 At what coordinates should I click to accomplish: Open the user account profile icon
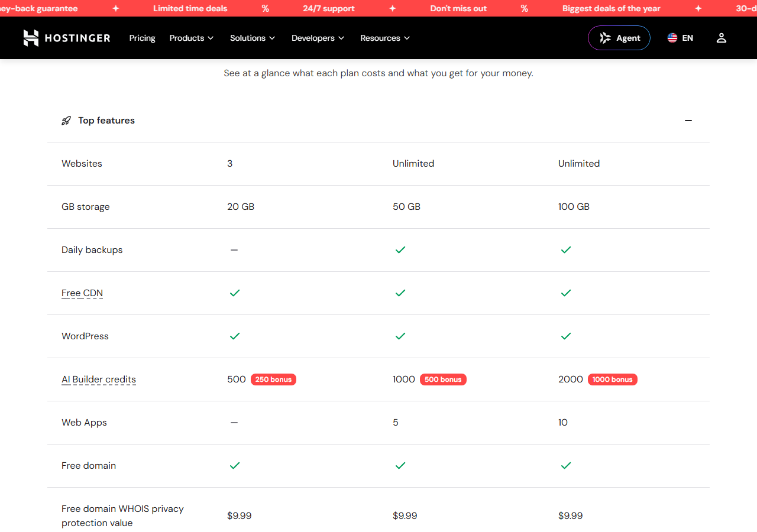[x=721, y=38]
